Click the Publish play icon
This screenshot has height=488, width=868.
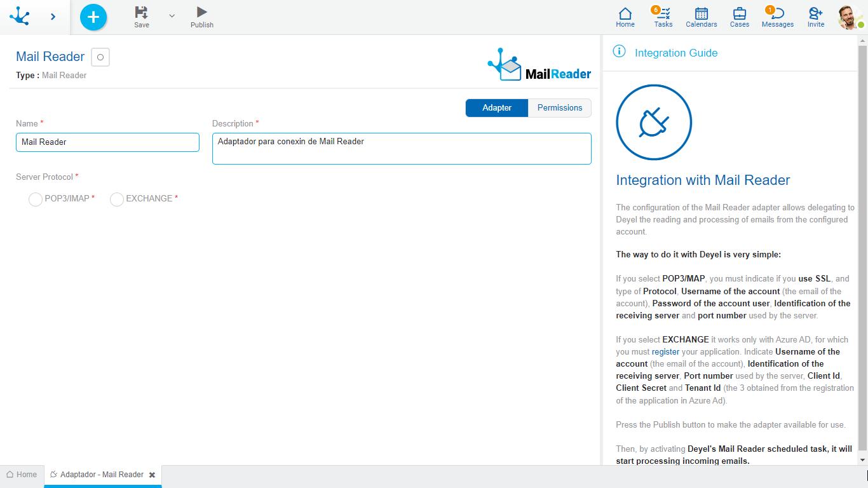click(201, 12)
